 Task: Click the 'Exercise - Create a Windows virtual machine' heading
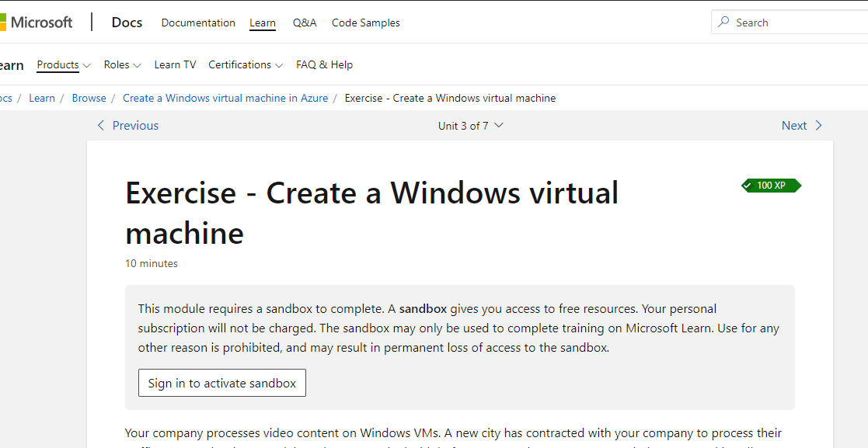click(x=372, y=213)
